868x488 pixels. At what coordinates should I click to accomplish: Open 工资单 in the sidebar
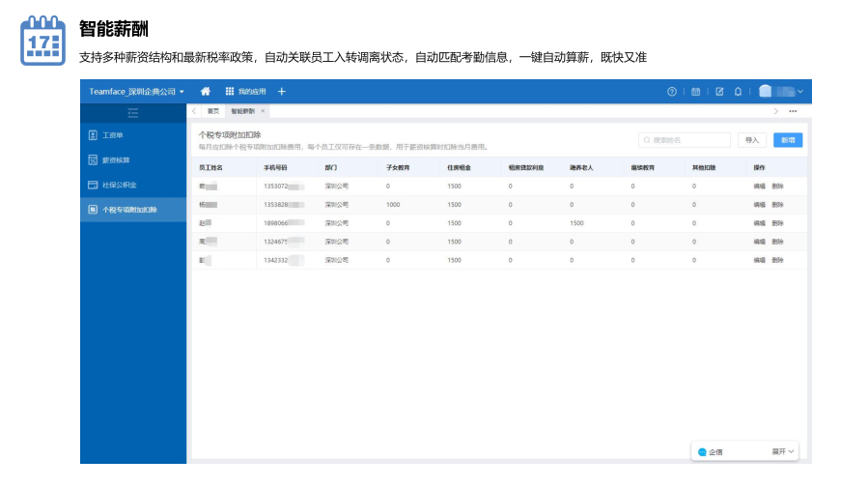point(133,135)
